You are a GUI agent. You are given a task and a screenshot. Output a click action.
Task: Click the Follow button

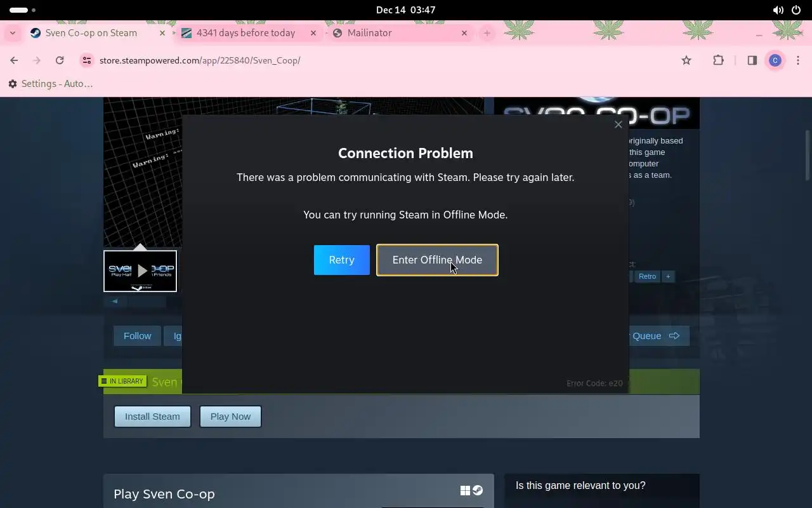pyautogui.click(x=137, y=336)
